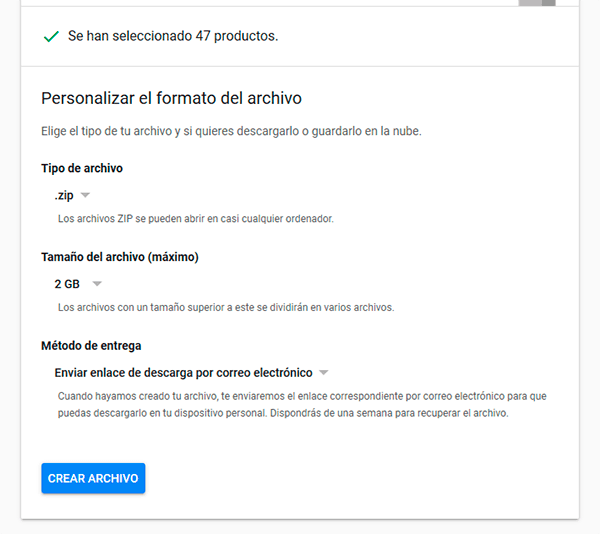This screenshot has height=534, width=600.
Task: Click 'Los archivos con un tamaño superior' description
Action: (226, 308)
